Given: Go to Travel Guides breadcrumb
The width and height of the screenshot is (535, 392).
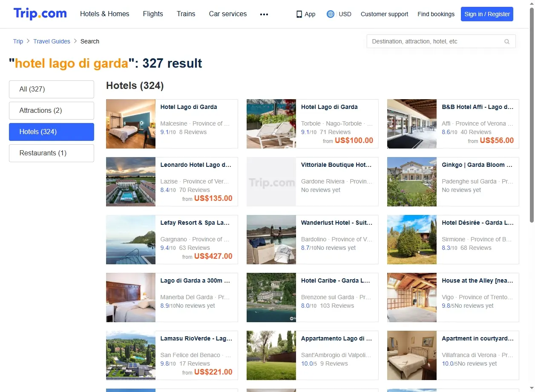Looking at the screenshot, I should tap(52, 41).
